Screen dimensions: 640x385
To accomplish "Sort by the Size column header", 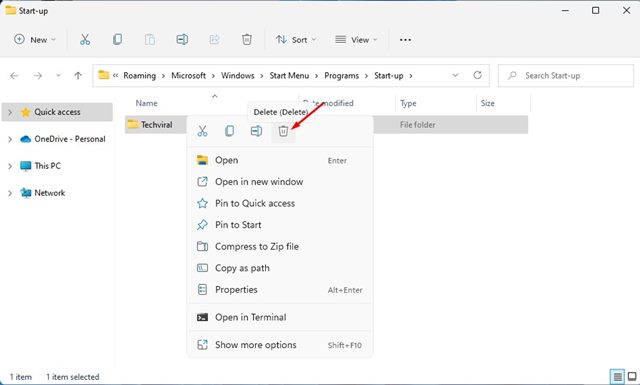I will point(487,103).
